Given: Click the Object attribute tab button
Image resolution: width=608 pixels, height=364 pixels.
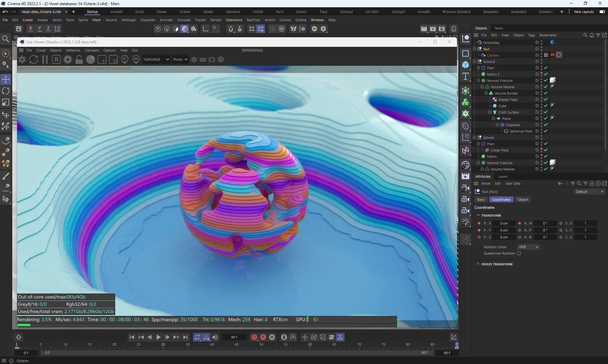Looking at the screenshot, I should (522, 200).
